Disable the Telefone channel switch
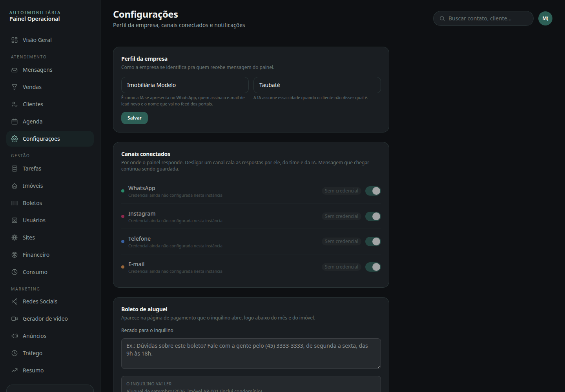 point(373,241)
